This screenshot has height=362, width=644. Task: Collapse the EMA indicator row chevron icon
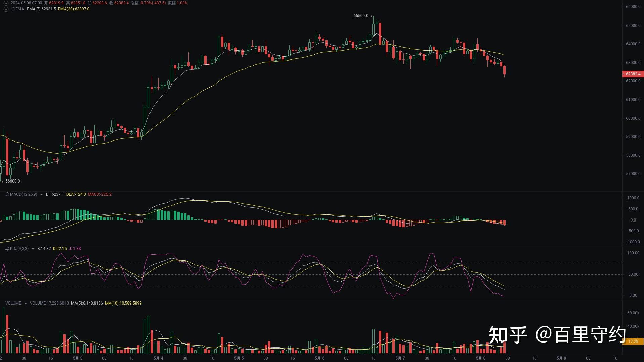coord(6,9)
